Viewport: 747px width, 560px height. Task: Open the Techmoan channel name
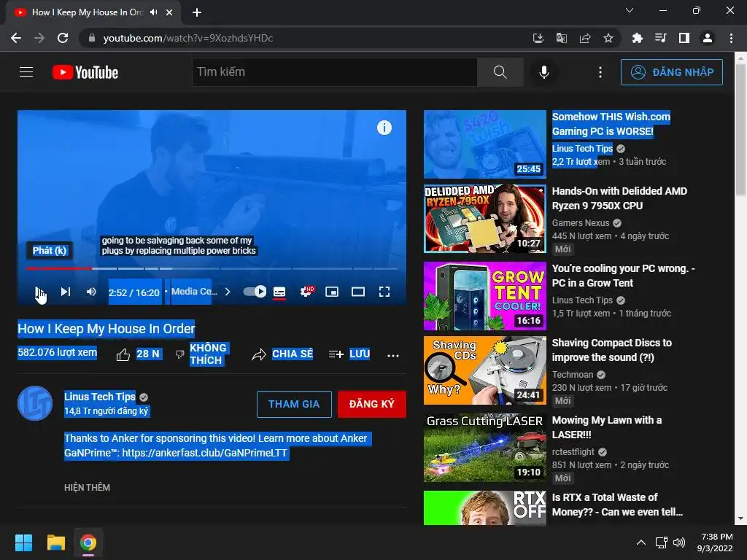[x=572, y=374]
